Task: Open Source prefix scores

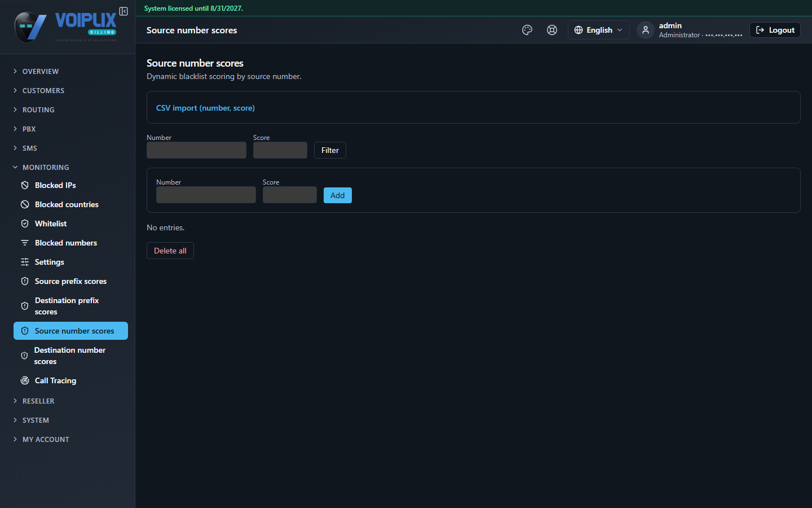Action: click(70, 281)
